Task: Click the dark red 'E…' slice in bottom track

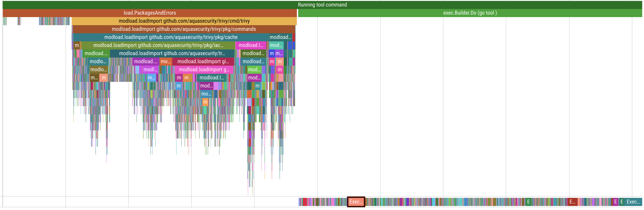Action: 572,202
